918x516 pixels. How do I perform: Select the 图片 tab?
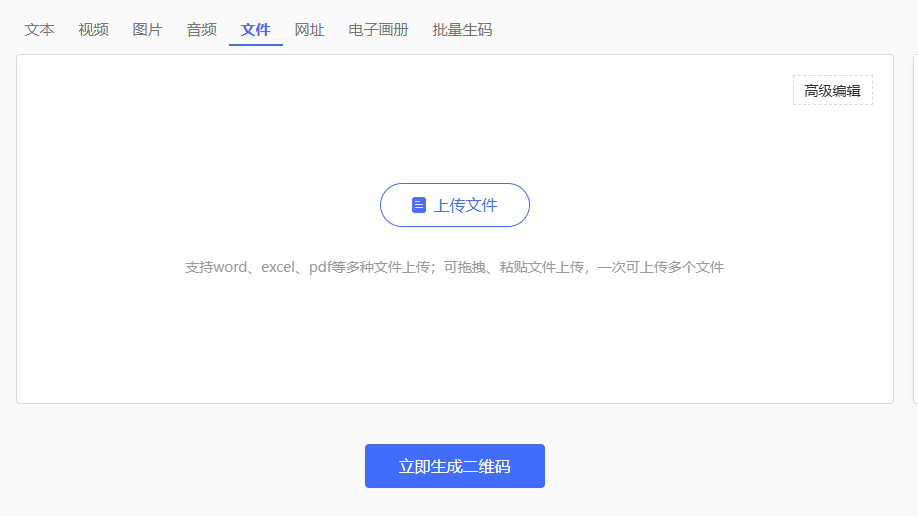[148, 30]
